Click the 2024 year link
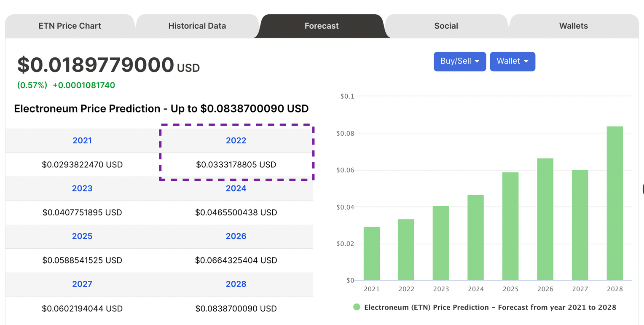644x325 pixels. (236, 188)
